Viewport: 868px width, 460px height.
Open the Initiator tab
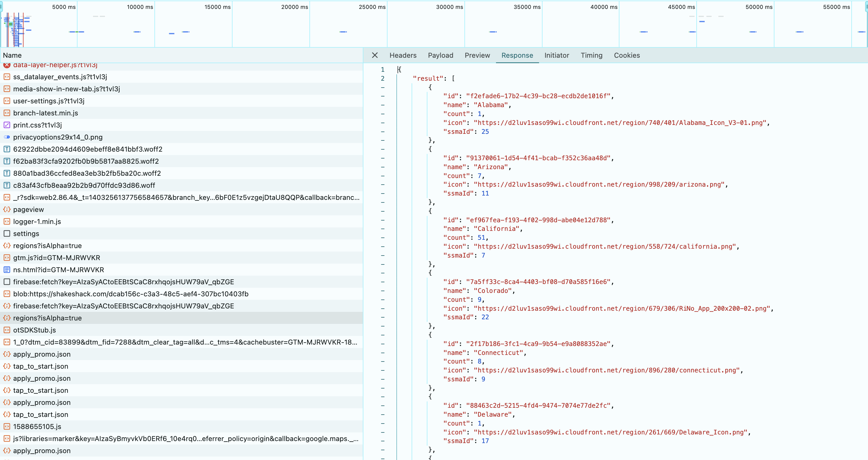tap(557, 55)
